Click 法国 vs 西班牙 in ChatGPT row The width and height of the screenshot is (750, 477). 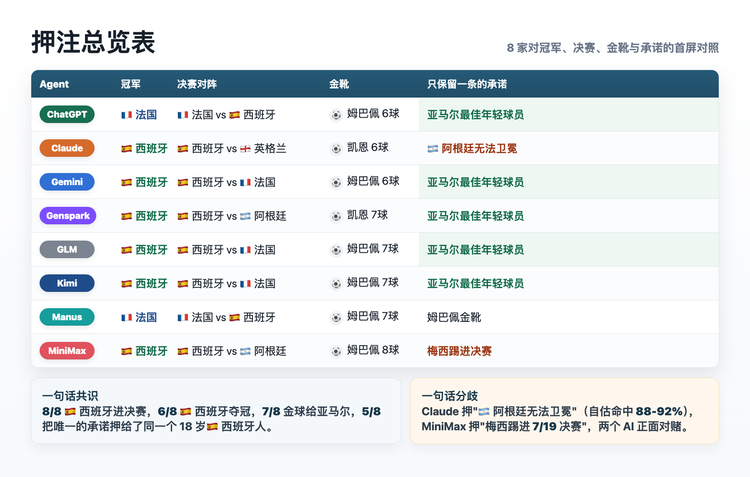[226, 115]
